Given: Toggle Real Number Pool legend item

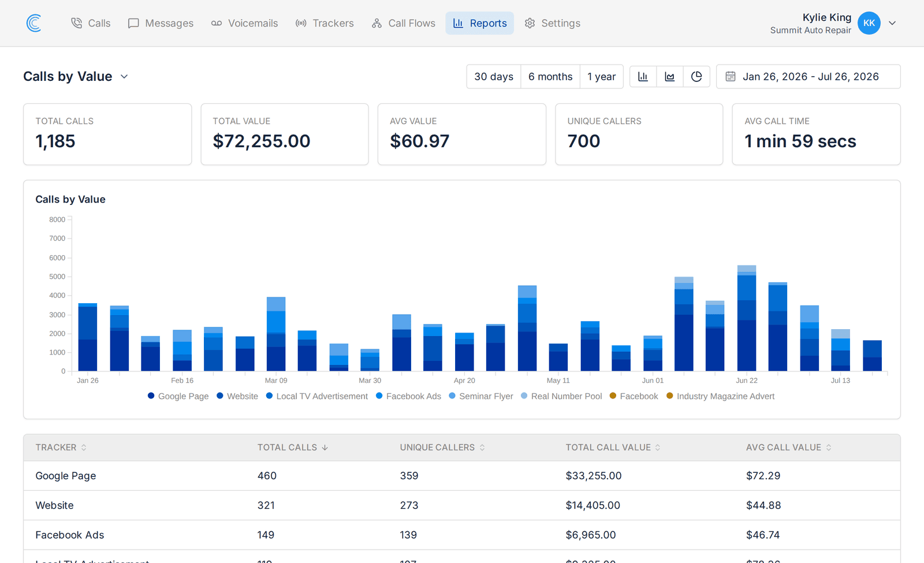Looking at the screenshot, I should point(561,396).
